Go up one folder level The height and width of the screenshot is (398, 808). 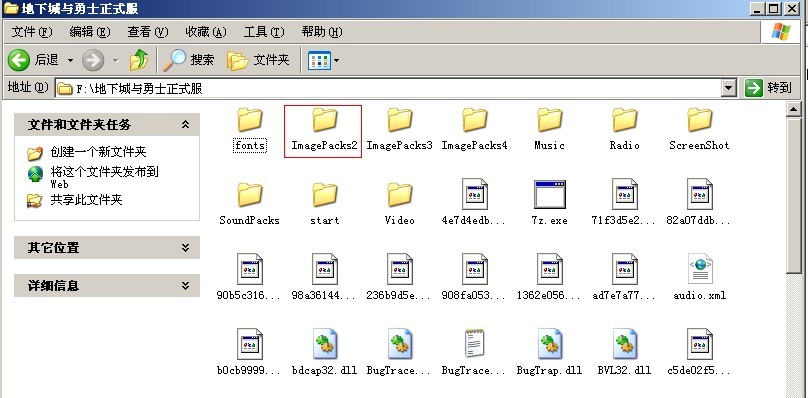point(139,60)
